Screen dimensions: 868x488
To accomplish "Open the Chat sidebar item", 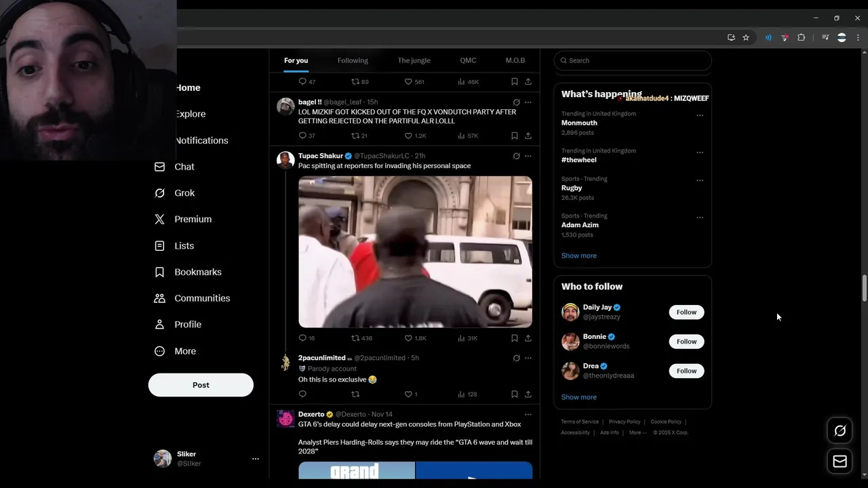I will coord(174,167).
